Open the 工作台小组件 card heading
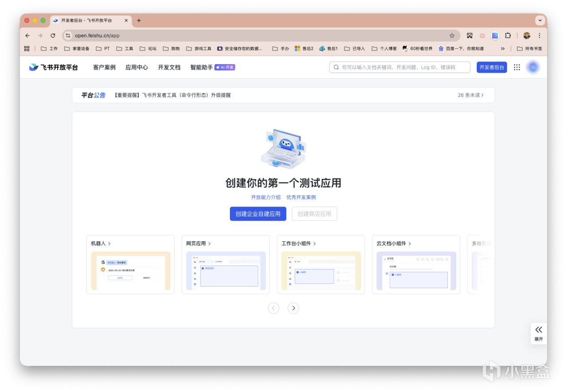This screenshot has height=392, width=567. pos(299,243)
